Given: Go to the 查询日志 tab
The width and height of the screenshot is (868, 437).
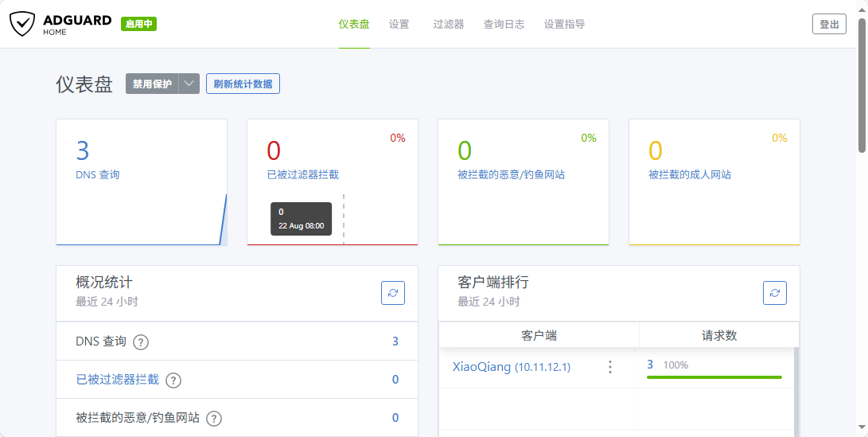Looking at the screenshot, I should 504,25.
